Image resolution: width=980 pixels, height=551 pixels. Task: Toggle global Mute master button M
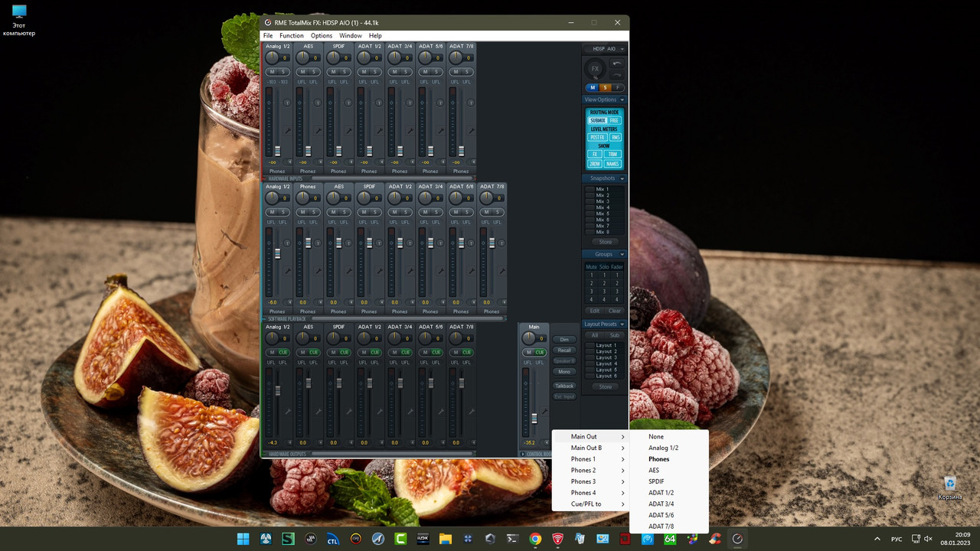pyautogui.click(x=593, y=87)
